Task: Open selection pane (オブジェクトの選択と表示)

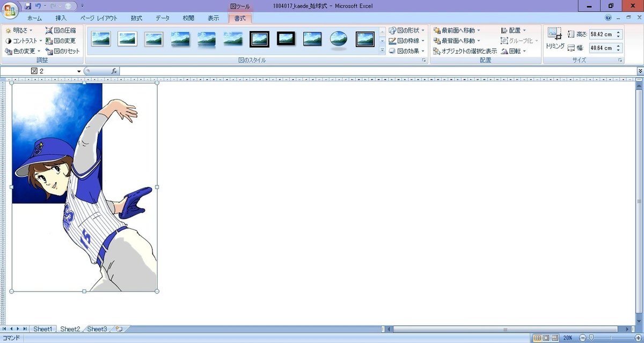Action: [465, 51]
